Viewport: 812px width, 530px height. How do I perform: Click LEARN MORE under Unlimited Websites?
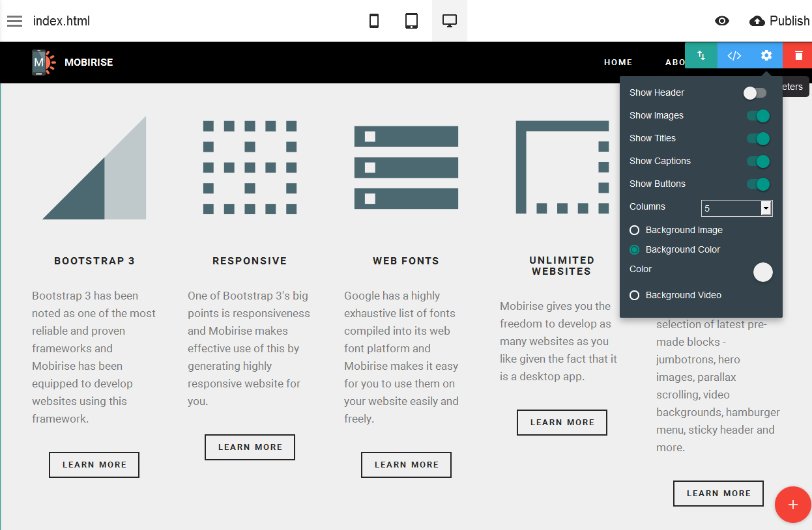point(562,423)
